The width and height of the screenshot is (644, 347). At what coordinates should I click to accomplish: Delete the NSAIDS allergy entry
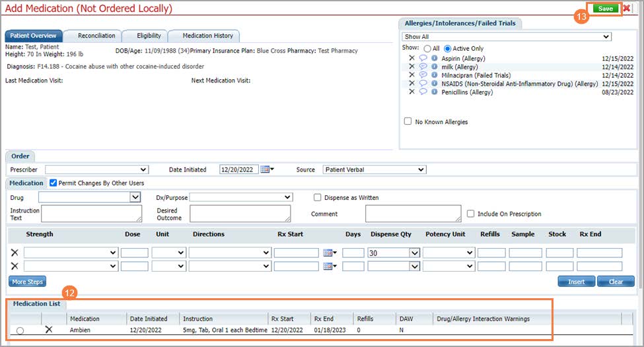click(411, 83)
